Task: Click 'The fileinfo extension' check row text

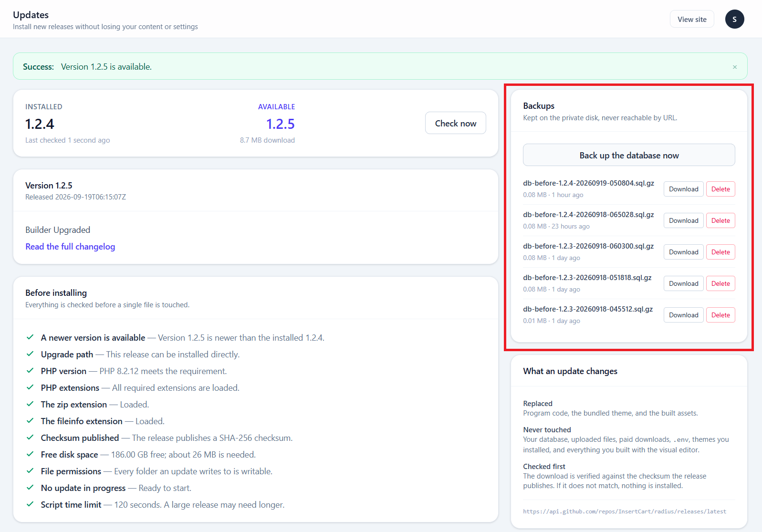Action: click(103, 421)
